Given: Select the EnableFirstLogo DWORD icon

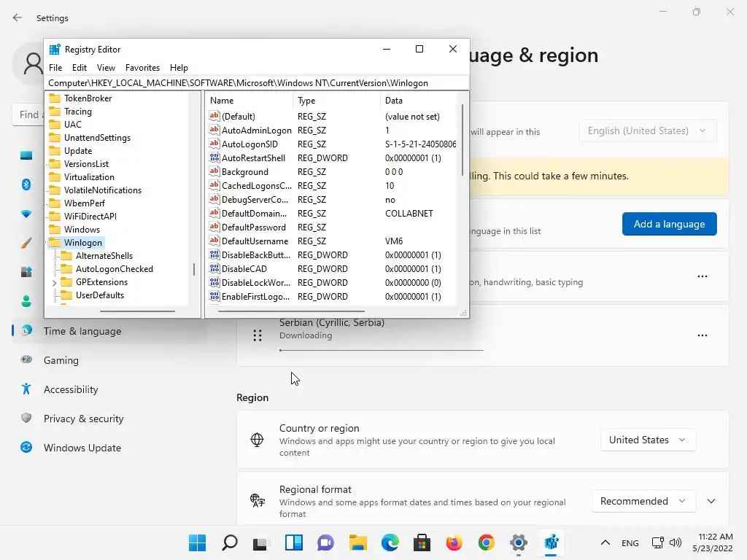Looking at the screenshot, I should point(214,296).
